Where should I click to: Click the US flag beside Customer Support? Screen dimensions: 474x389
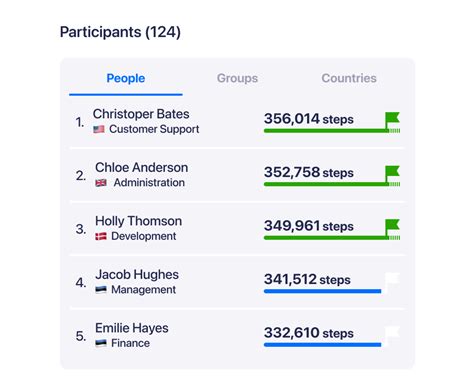[99, 129]
